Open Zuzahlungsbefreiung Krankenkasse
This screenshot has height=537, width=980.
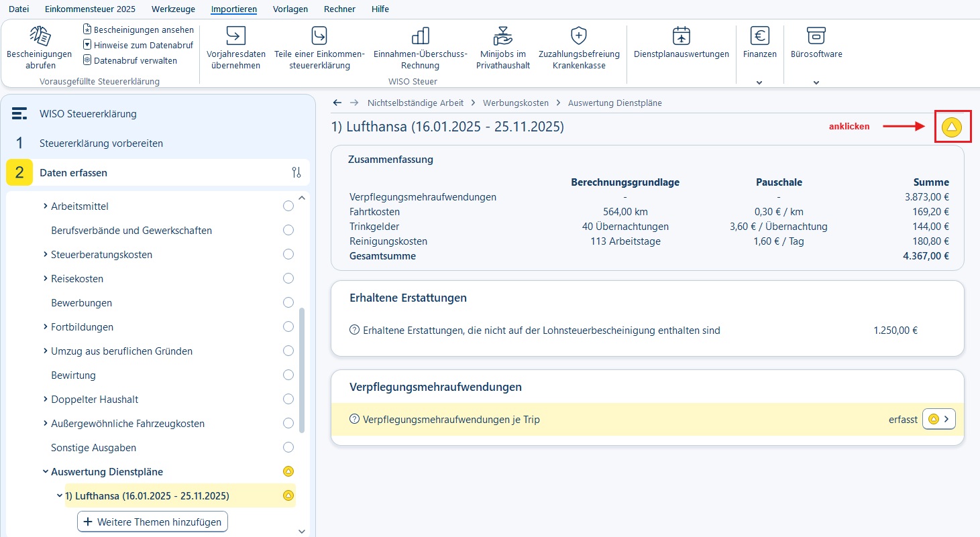[x=579, y=48]
